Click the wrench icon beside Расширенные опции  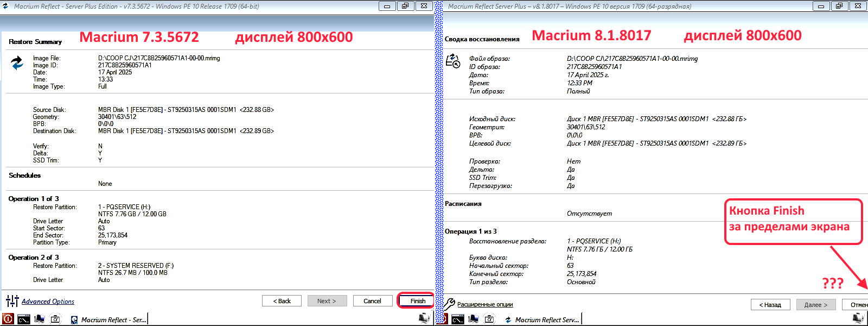tap(449, 304)
